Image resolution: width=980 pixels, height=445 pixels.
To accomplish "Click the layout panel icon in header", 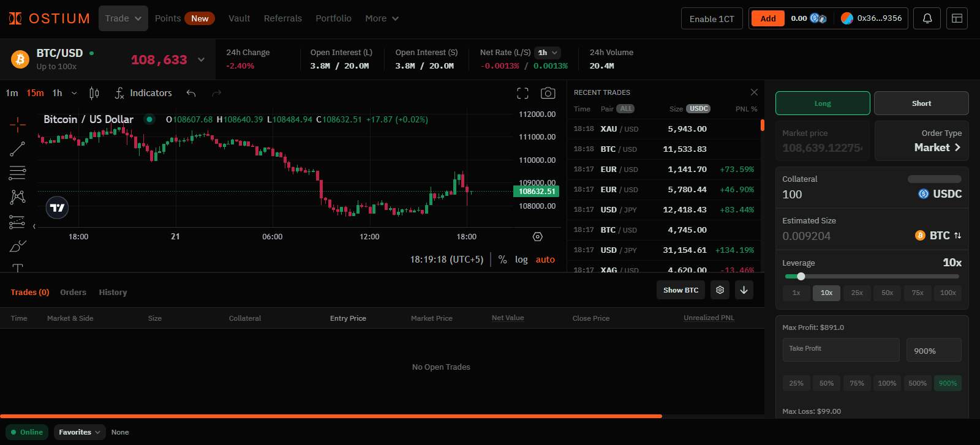I will [x=957, y=18].
